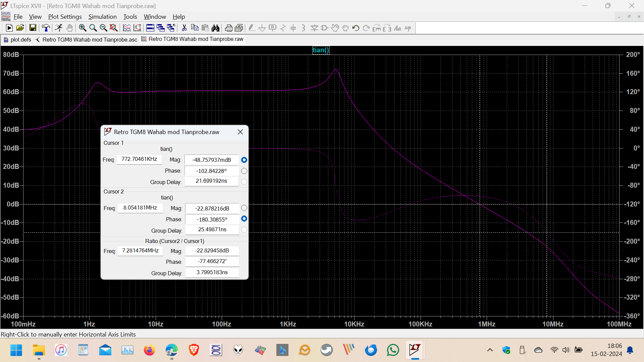Open File Explorer from the taskbar
The height and width of the screenshot is (362, 644).
point(39,350)
